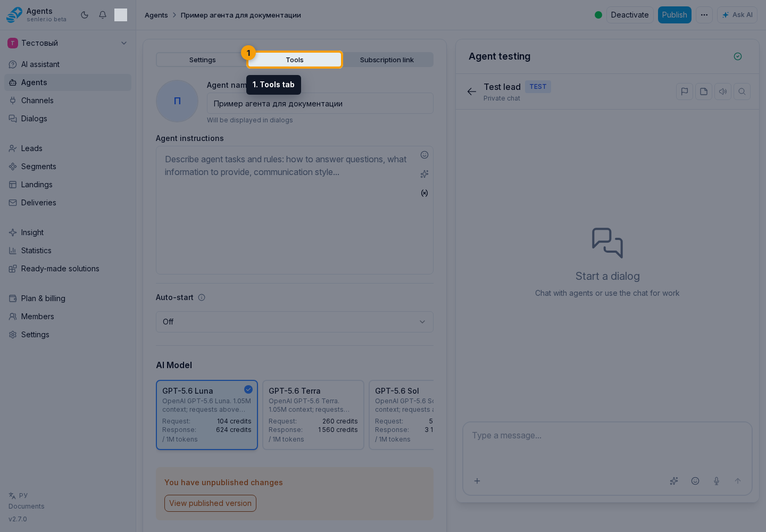Click the speaker sound icon in chat header
The height and width of the screenshot is (532, 766).
723,92
